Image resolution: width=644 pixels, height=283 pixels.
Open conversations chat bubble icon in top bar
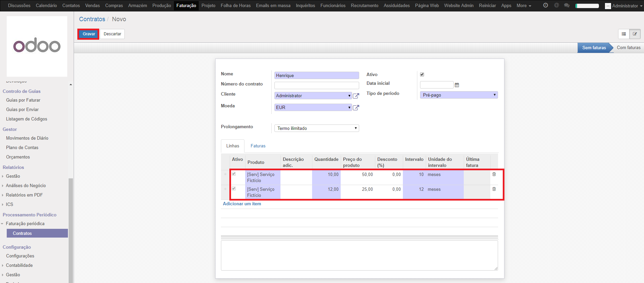pyautogui.click(x=567, y=5)
